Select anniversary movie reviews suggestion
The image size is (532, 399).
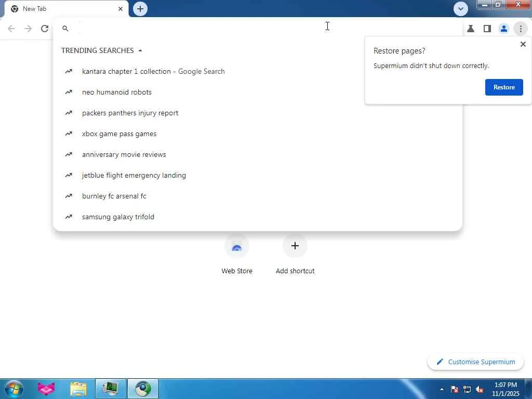pos(258,154)
